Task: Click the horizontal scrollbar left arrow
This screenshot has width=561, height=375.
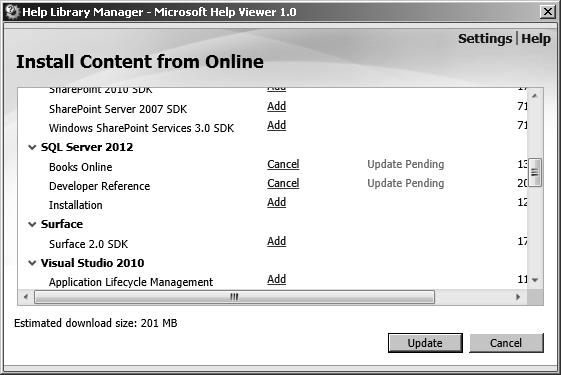Action: click(26, 297)
